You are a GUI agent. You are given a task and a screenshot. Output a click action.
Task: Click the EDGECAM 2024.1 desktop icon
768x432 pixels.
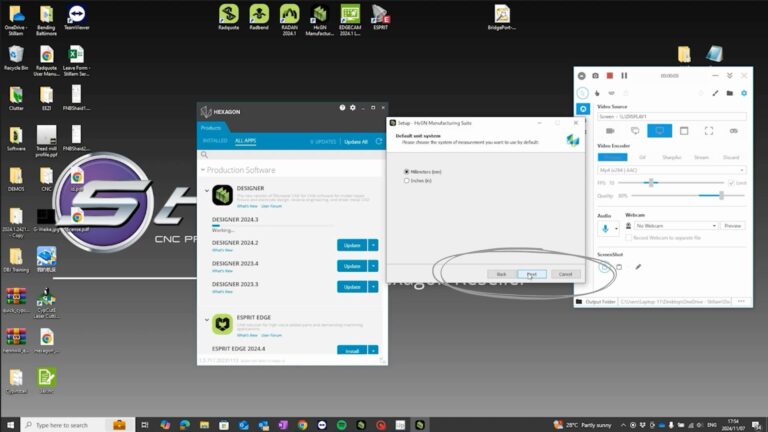pos(351,16)
